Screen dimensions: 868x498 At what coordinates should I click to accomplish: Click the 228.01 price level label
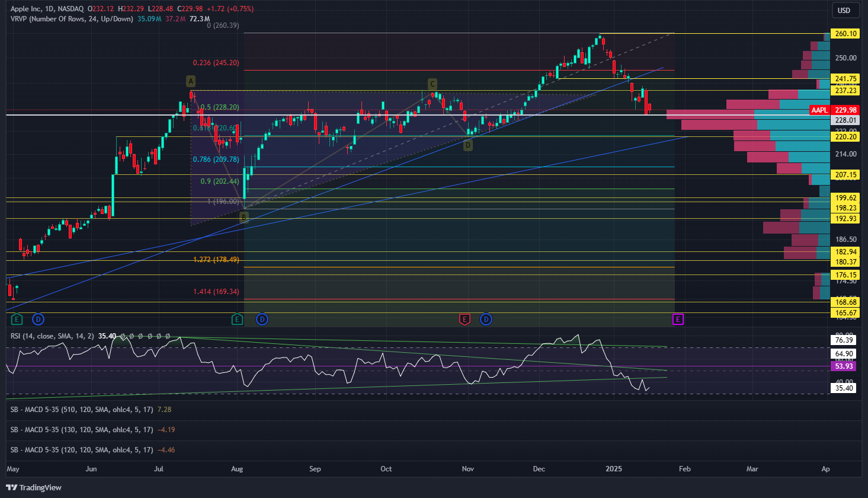click(845, 120)
